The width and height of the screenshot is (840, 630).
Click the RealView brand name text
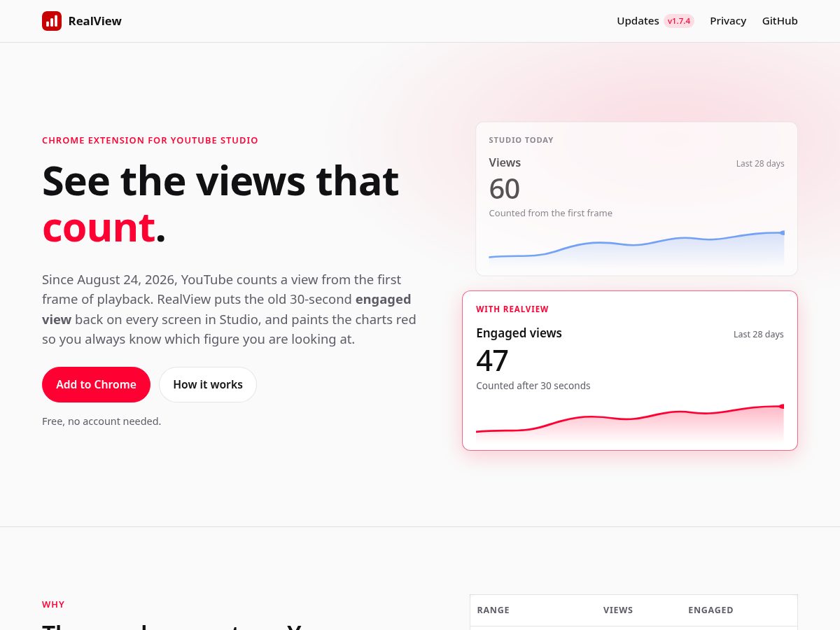tap(95, 21)
